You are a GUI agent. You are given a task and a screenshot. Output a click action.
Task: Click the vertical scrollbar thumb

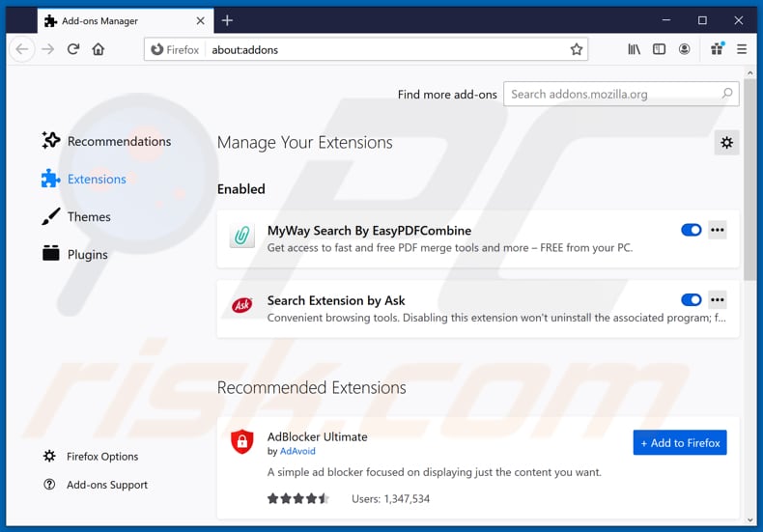click(749, 180)
